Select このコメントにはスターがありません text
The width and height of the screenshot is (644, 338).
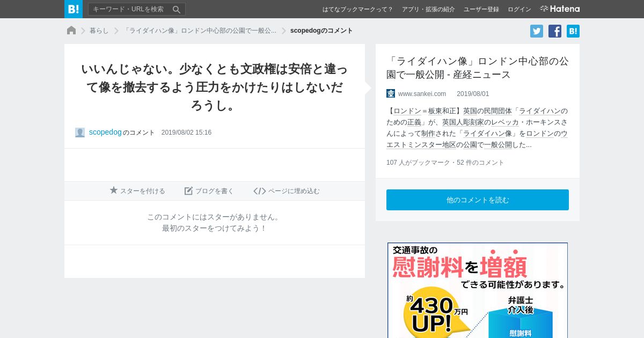[x=214, y=217]
